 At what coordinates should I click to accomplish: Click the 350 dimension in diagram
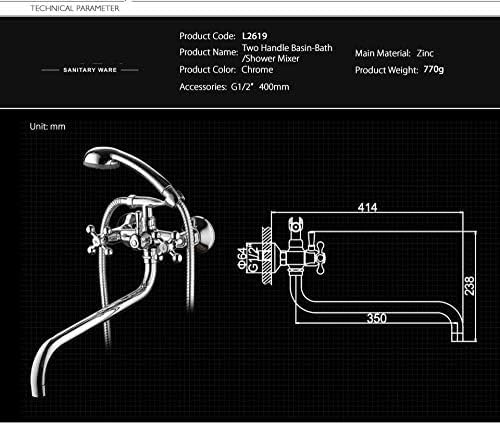[x=377, y=318]
